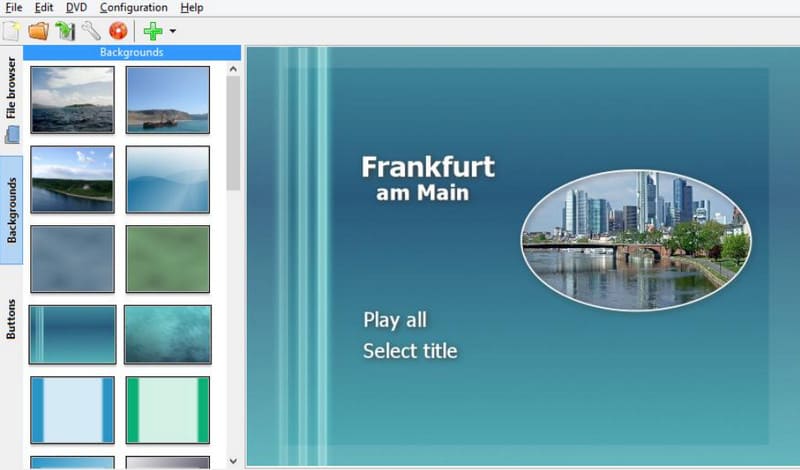Open a project with the folder icon

pyautogui.click(x=38, y=31)
